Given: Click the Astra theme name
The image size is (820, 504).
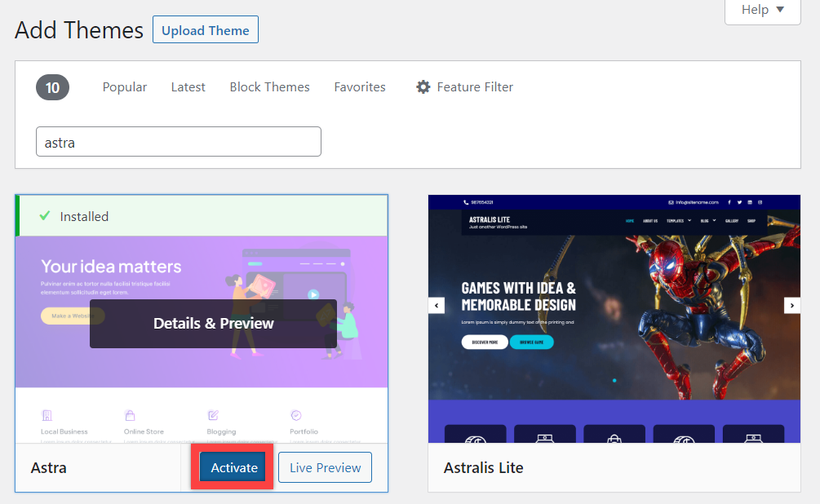Looking at the screenshot, I should coord(49,467).
